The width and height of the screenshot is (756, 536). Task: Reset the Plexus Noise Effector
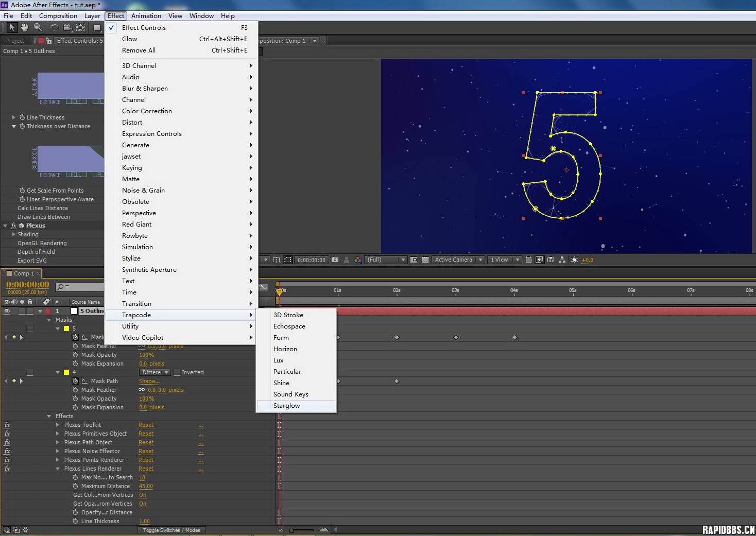click(146, 452)
